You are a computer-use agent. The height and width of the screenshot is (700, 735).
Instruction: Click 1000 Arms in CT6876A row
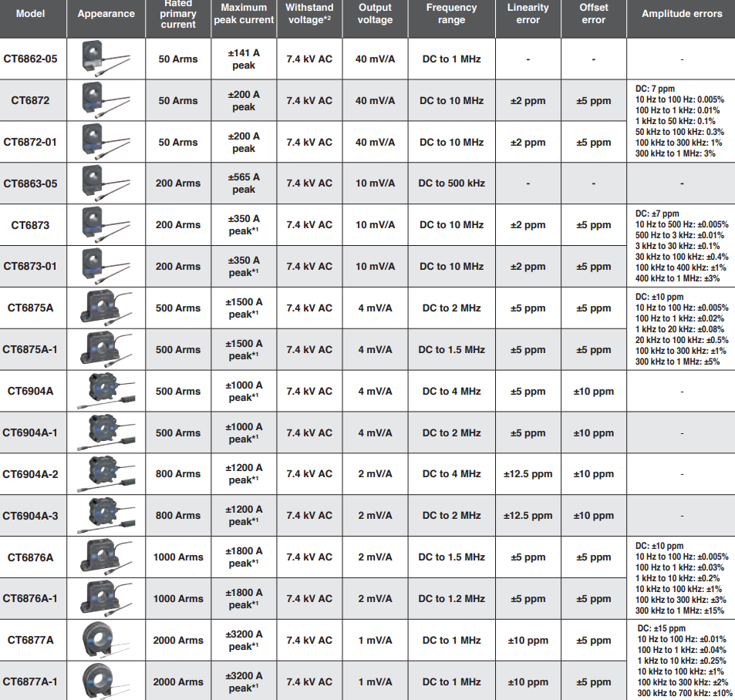pyautogui.click(x=178, y=557)
